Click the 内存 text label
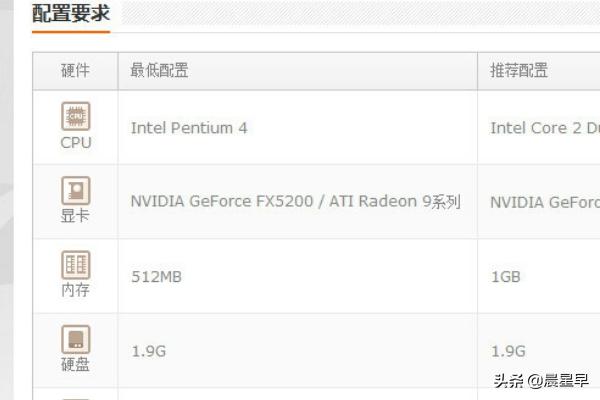Screen dimensions: 600x400 point(76,290)
